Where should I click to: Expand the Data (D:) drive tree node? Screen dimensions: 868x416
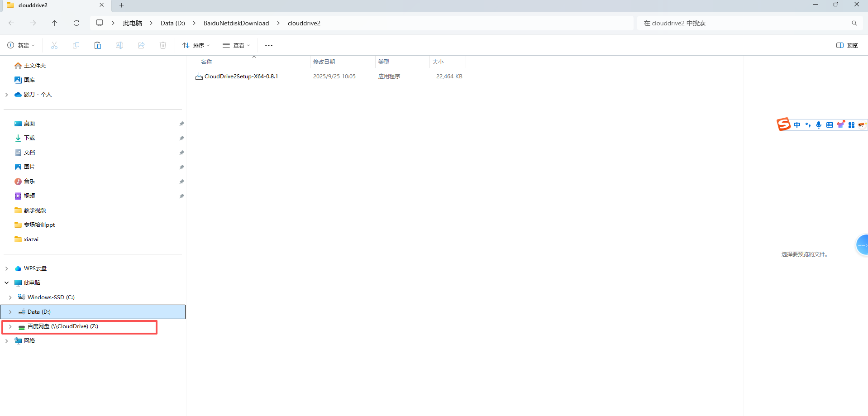[10, 312]
